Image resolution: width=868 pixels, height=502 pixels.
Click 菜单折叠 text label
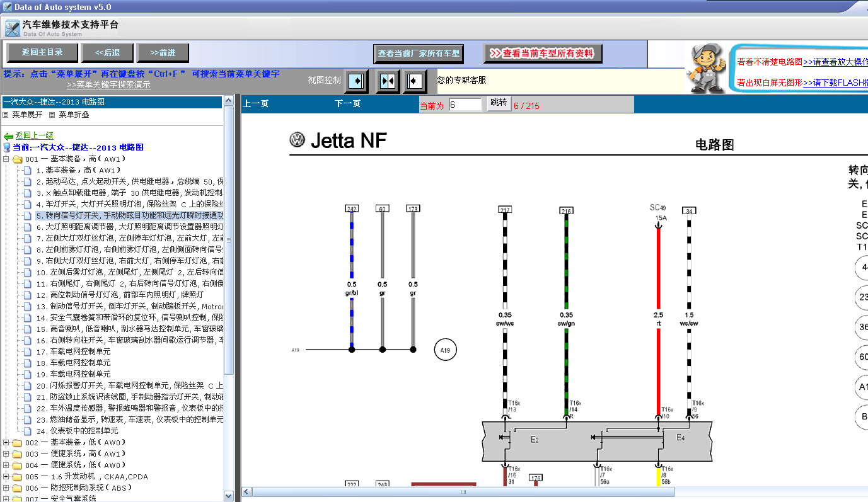coord(74,115)
